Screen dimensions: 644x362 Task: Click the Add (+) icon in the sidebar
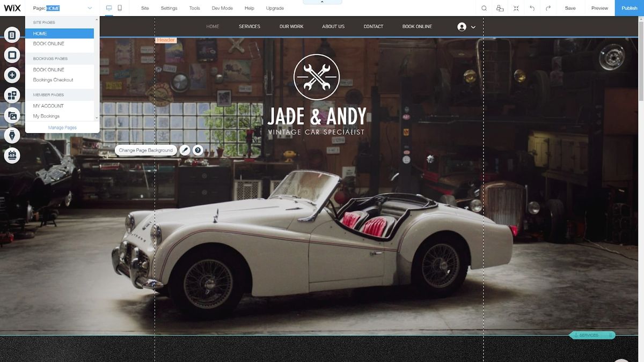coord(12,75)
